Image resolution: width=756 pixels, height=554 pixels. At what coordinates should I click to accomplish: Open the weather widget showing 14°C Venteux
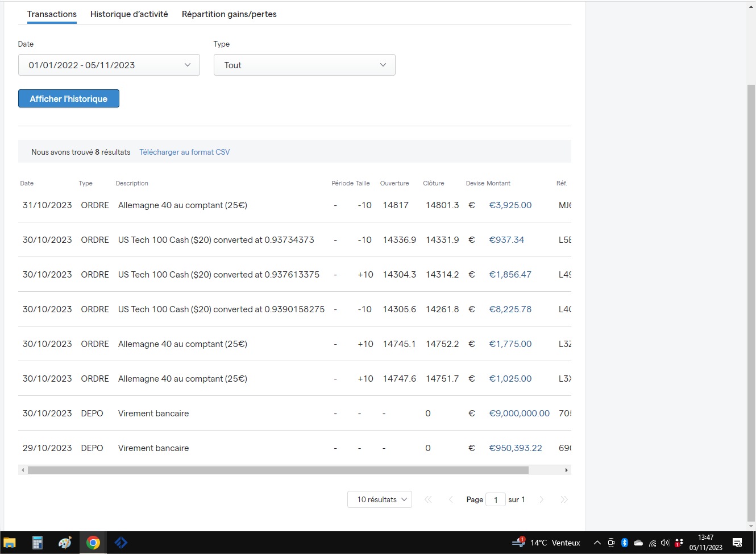tap(546, 543)
